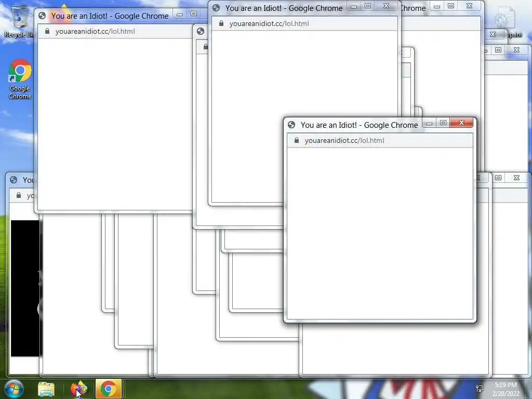The width and height of the screenshot is (532, 399).
Task: Open Windows Explorer from the taskbar
Action: click(x=46, y=389)
